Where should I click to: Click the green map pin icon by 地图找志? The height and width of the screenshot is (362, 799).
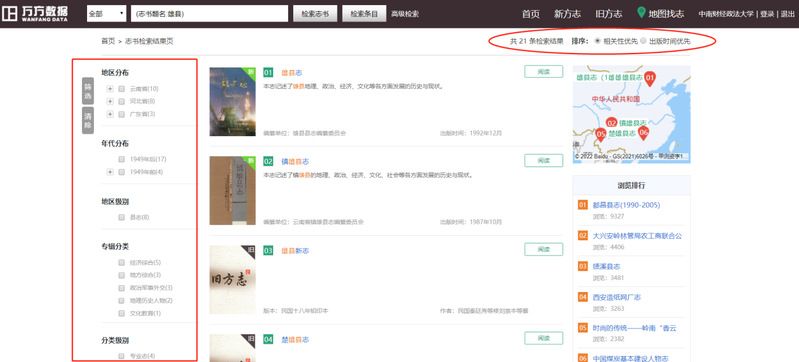(642, 13)
